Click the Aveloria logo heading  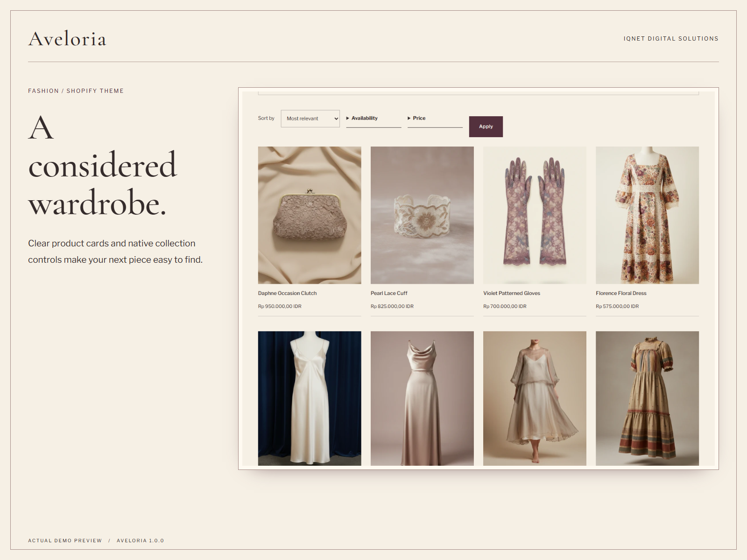pyautogui.click(x=67, y=39)
